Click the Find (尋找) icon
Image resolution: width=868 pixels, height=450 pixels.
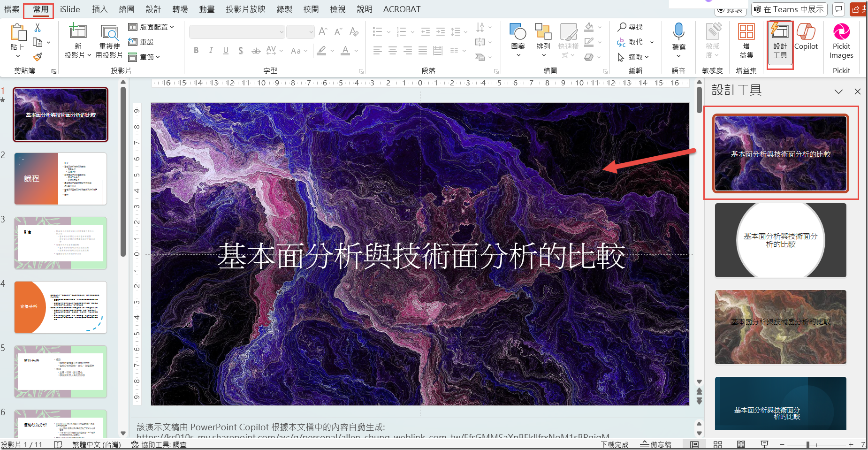pos(622,27)
